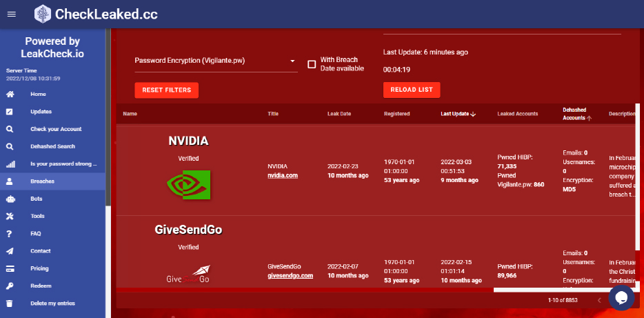Click Last Update: 6 minutes ago text
644x318 pixels.
[425, 52]
